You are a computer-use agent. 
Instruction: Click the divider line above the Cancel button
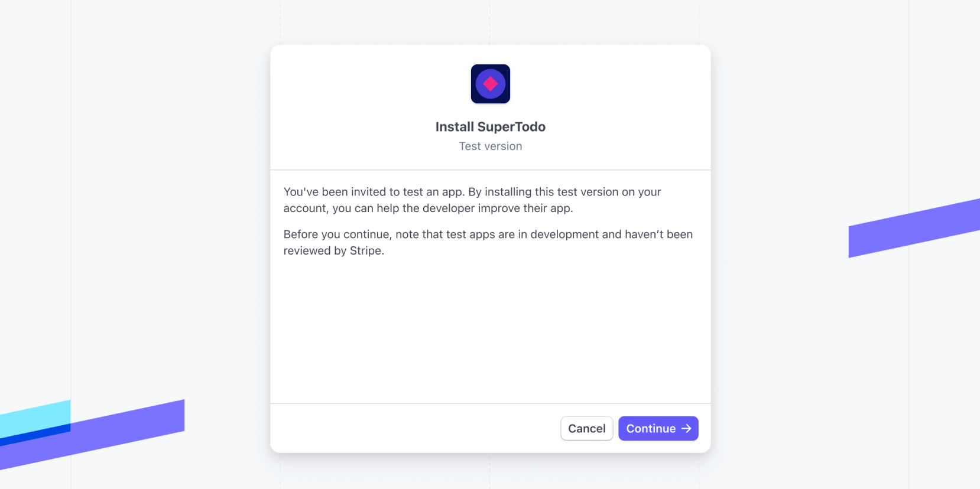(490, 403)
